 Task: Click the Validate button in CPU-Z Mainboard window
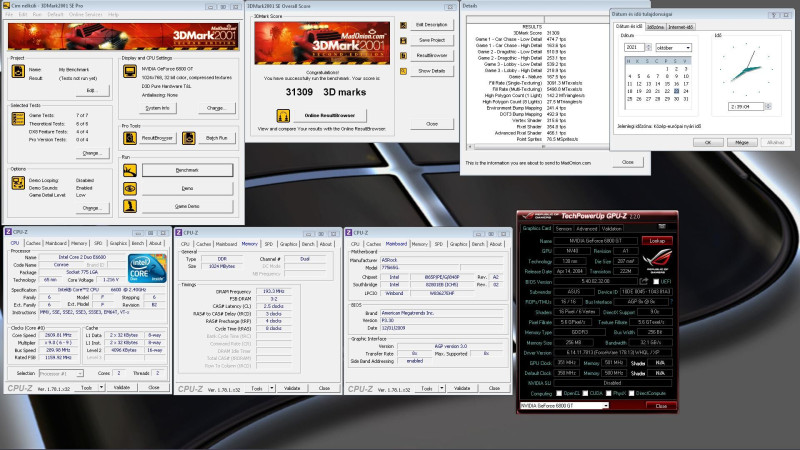click(462, 389)
